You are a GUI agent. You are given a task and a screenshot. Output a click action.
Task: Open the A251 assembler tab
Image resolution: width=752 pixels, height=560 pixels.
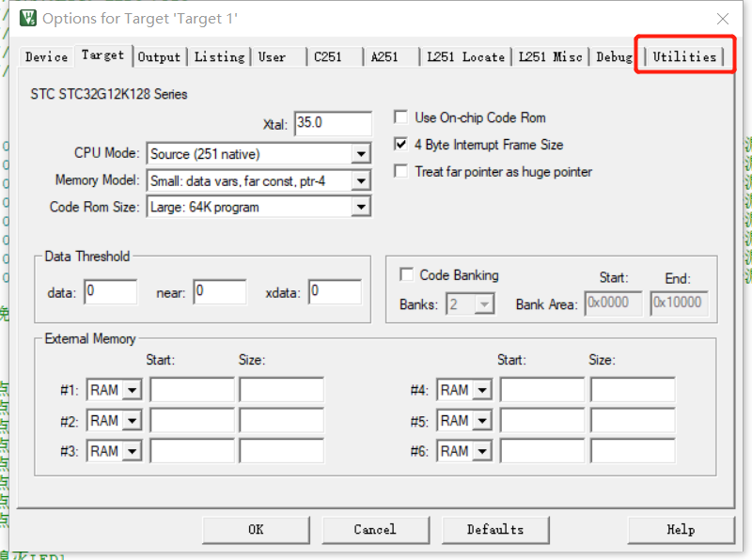[391, 57]
